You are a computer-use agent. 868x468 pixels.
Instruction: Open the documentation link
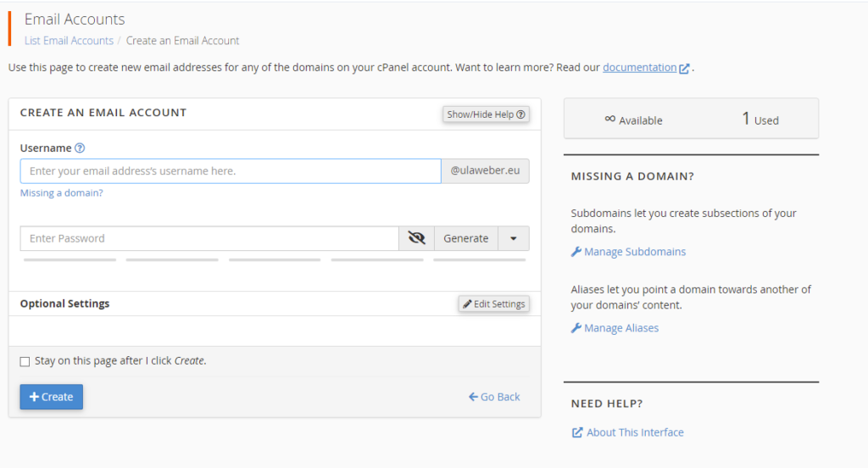[639, 68]
